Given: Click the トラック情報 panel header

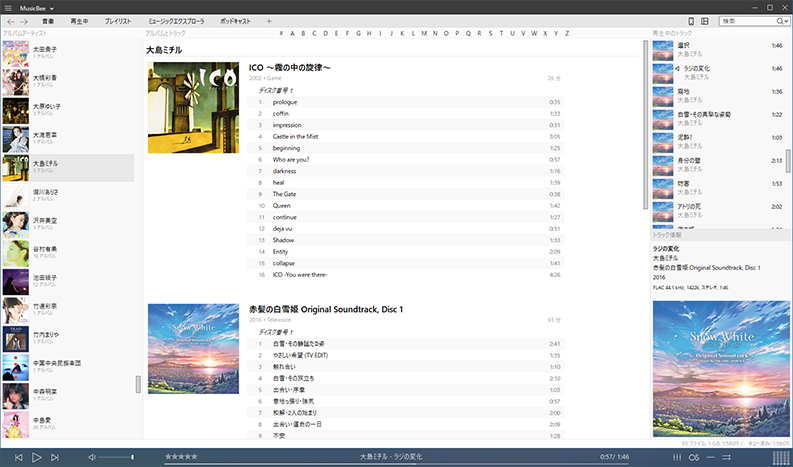Looking at the screenshot, I should pos(667,235).
